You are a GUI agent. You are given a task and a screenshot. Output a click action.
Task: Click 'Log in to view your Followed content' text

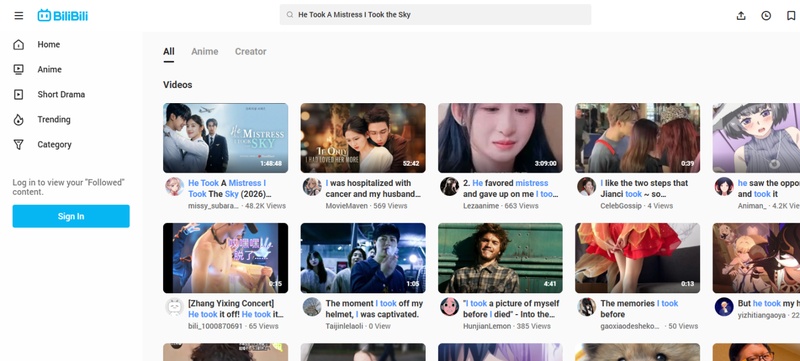pyautogui.click(x=68, y=187)
